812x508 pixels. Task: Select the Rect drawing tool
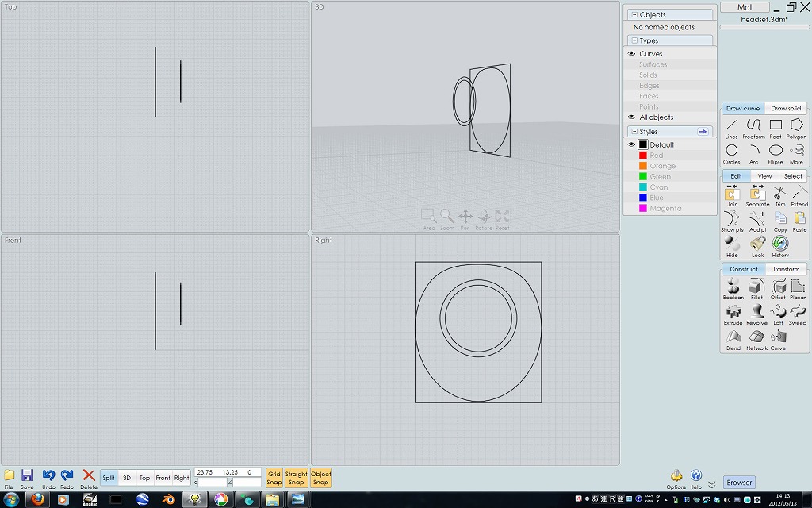click(x=776, y=128)
